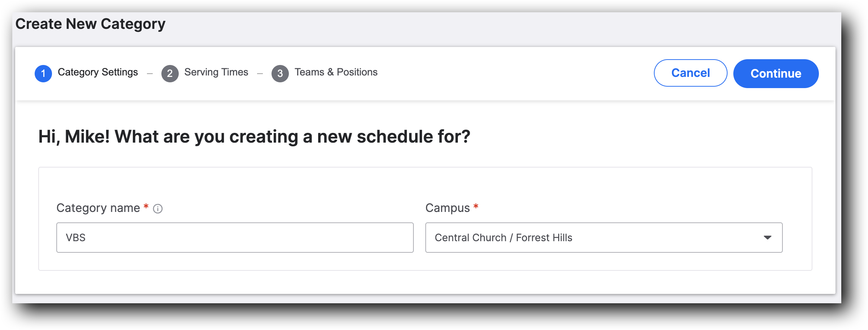
Task: Click the step 3 circle for Teams & Positions
Action: (280, 73)
